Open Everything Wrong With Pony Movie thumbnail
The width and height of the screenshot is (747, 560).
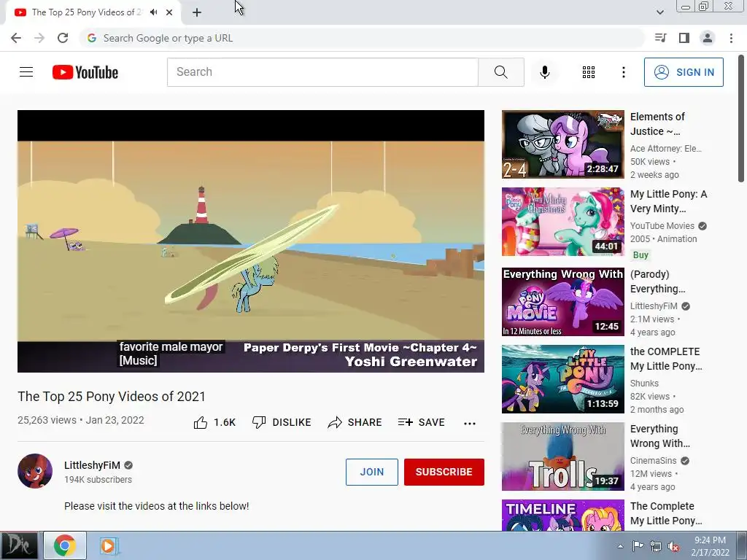coord(563,302)
